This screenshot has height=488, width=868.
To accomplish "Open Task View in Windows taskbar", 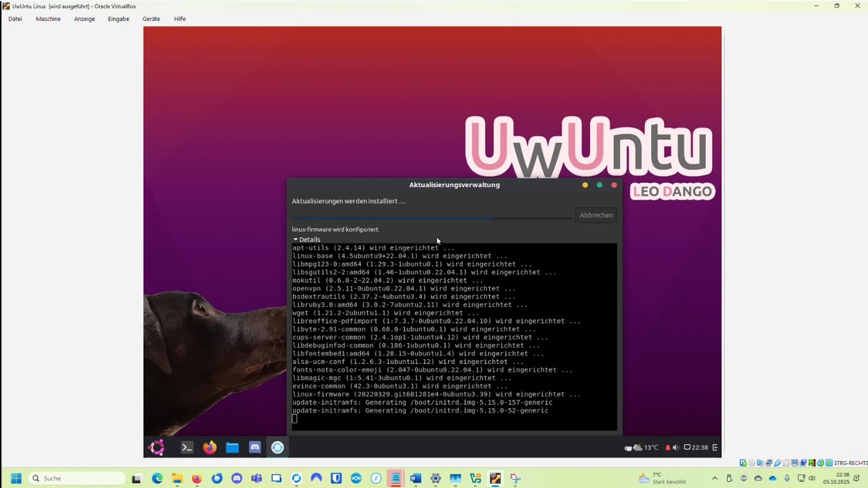I will click(x=136, y=479).
